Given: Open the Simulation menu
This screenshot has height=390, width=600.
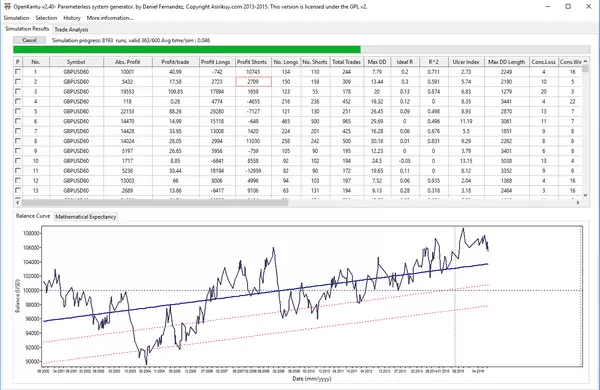Looking at the screenshot, I should (16, 18).
